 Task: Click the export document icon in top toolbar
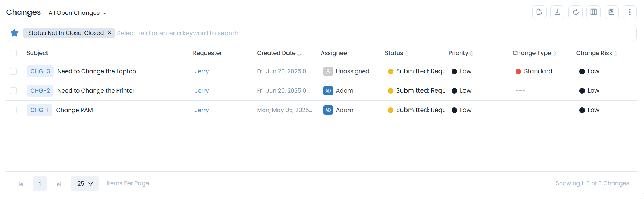pos(539,12)
